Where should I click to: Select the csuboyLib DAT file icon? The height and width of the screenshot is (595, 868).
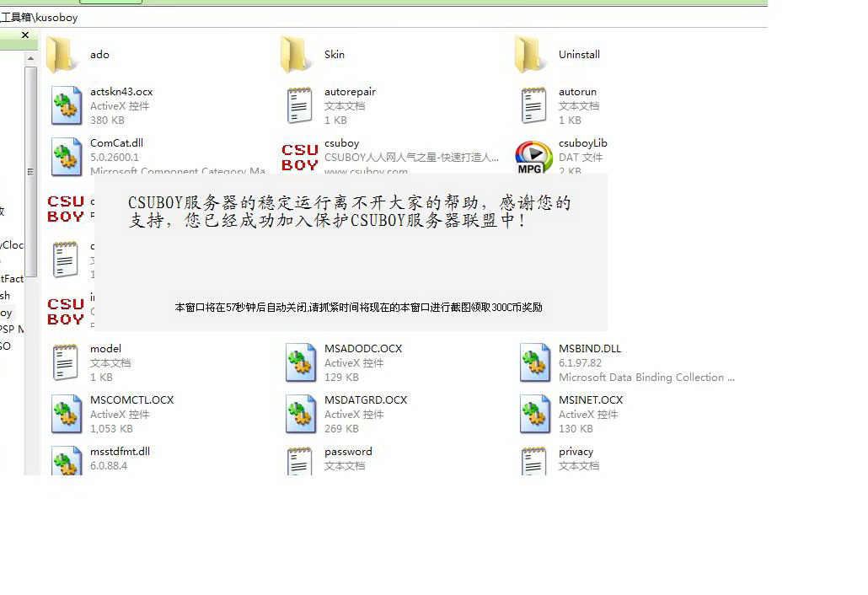[x=533, y=158]
